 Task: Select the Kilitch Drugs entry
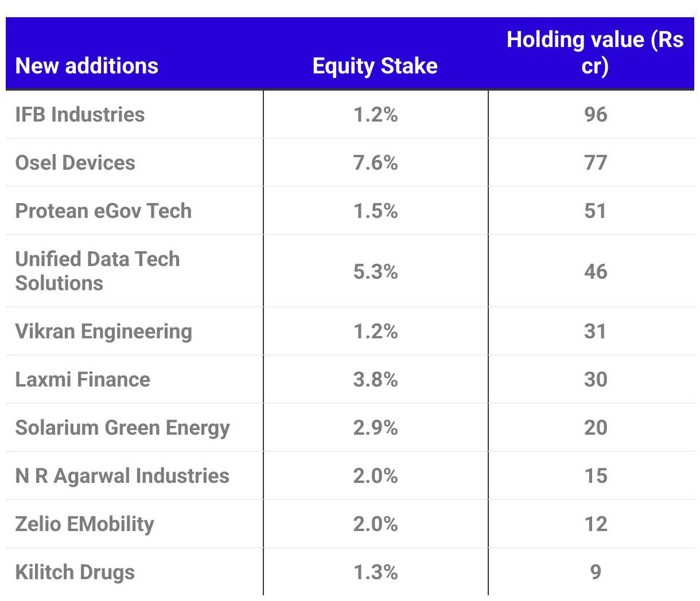click(75, 572)
